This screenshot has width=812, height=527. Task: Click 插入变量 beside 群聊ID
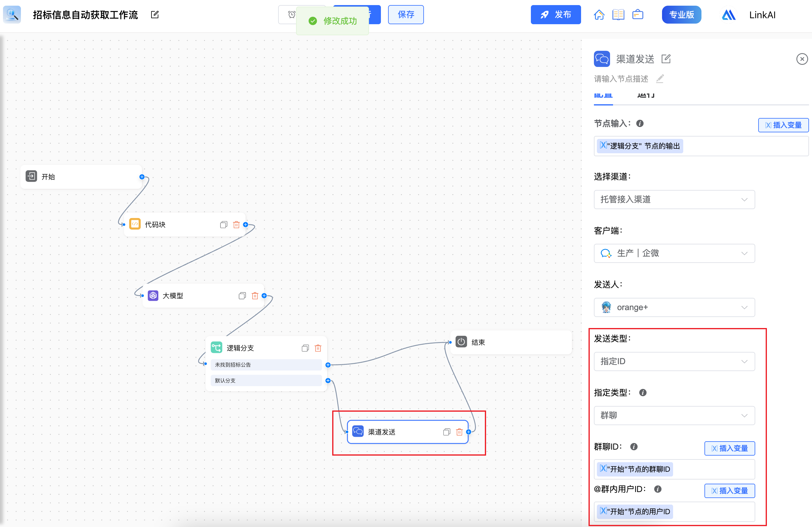[x=730, y=448]
